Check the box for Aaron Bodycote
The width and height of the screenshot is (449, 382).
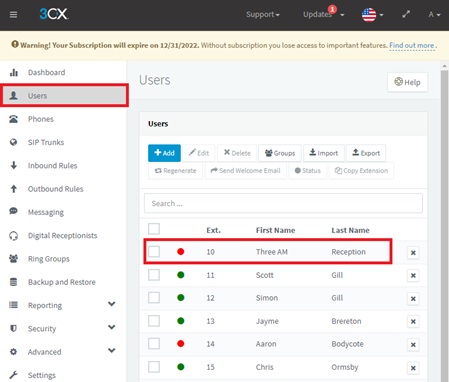(154, 344)
